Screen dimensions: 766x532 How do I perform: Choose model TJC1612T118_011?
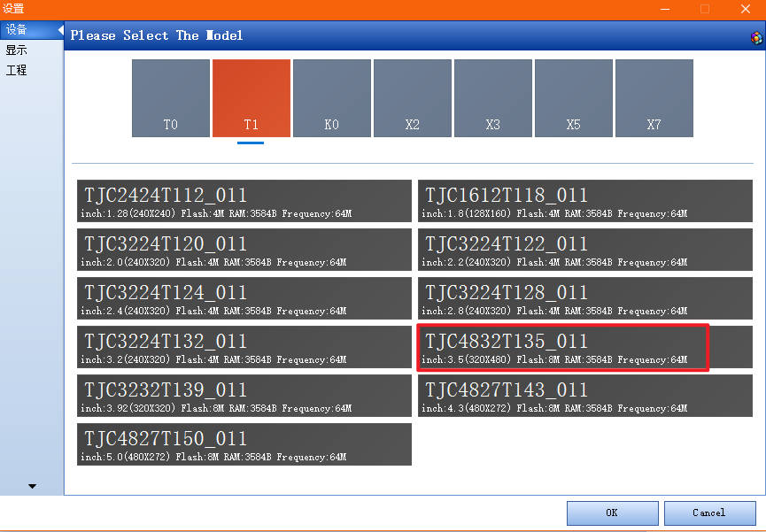(585, 202)
